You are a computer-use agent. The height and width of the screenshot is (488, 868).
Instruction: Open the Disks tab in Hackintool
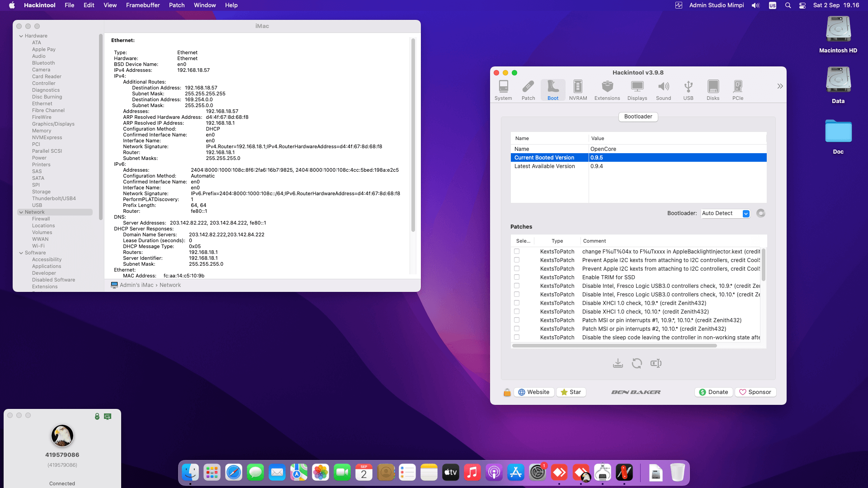point(713,90)
